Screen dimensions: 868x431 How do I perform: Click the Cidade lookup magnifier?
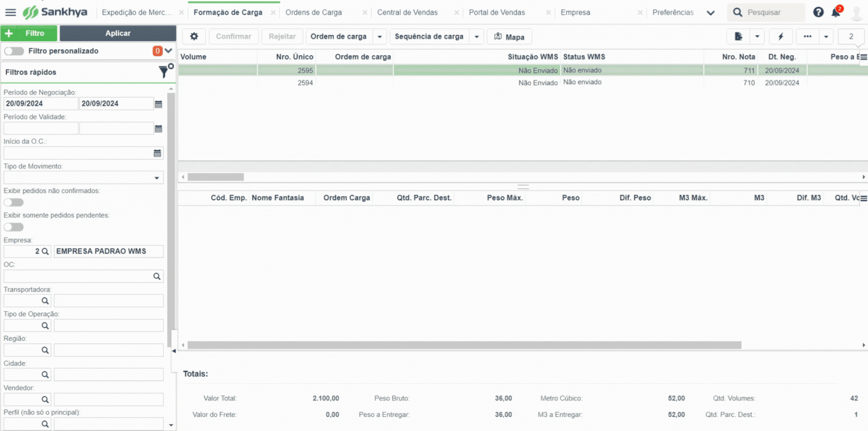(45, 374)
